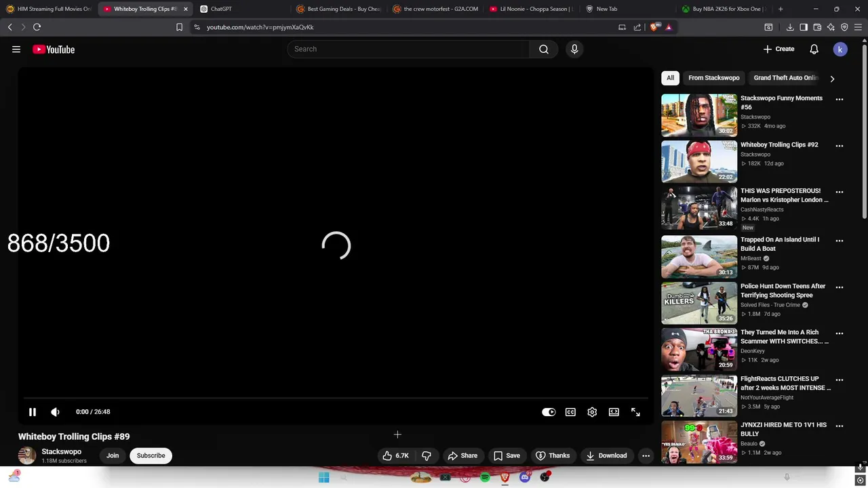
Task: Switch to the ChatGPT browser tab
Action: (244, 9)
